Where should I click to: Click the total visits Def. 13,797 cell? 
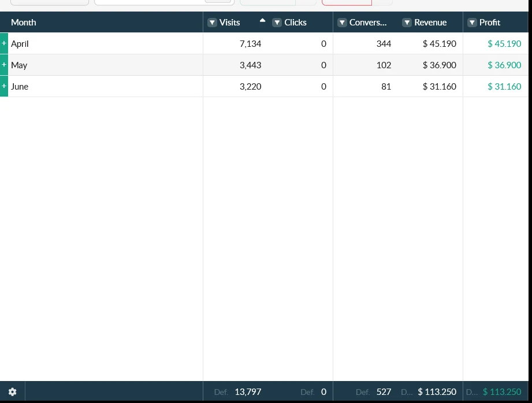237,392
